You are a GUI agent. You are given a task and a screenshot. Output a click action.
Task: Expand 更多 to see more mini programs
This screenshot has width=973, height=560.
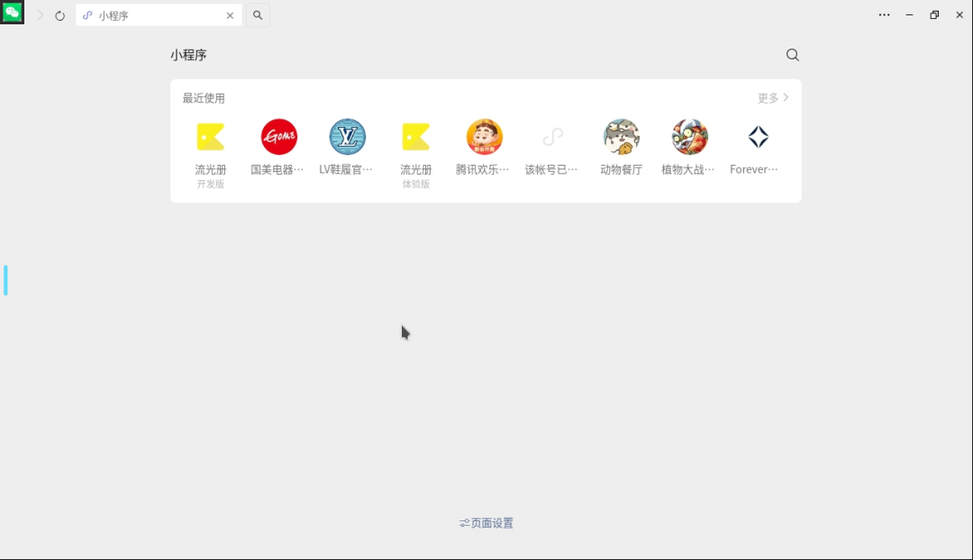[772, 97]
